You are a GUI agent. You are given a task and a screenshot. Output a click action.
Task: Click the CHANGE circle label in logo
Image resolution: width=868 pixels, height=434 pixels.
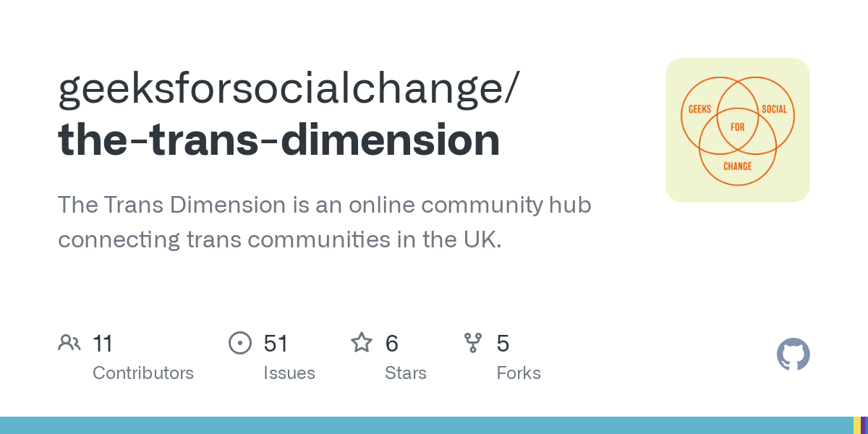click(x=737, y=166)
